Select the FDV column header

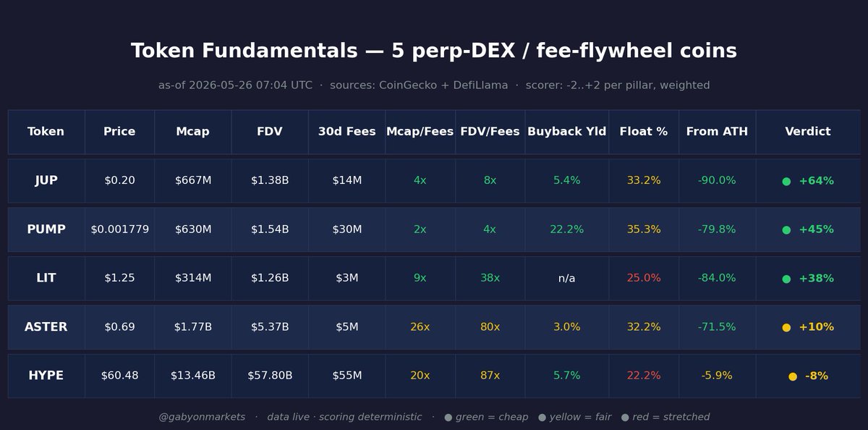tap(270, 132)
